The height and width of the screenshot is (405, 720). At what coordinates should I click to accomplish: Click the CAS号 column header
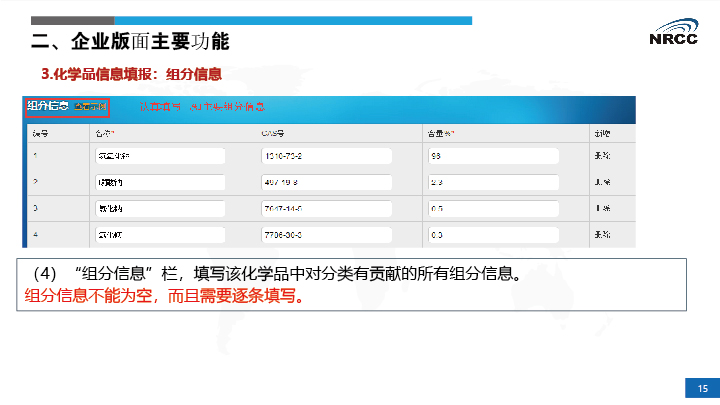[273, 132]
